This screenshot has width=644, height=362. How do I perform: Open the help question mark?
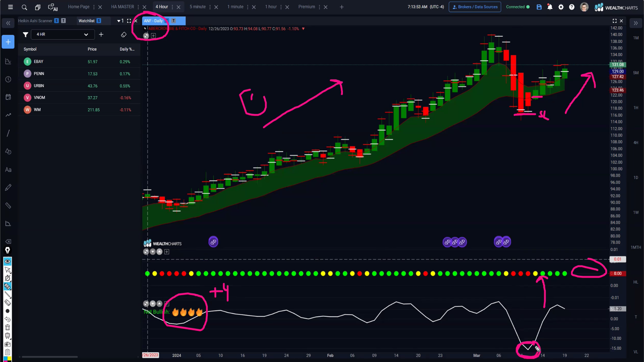(572, 7)
